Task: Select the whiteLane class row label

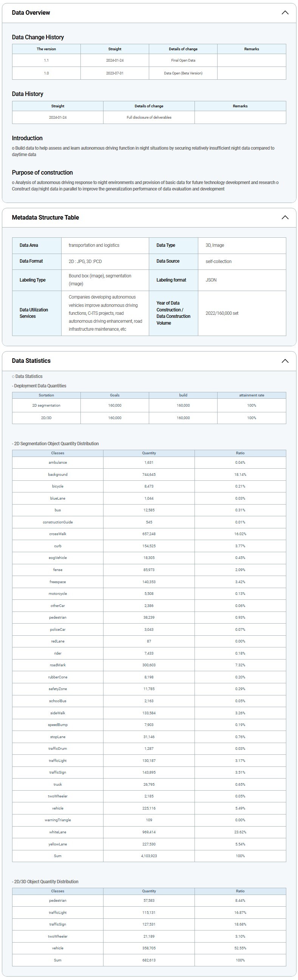Action: (x=58, y=831)
